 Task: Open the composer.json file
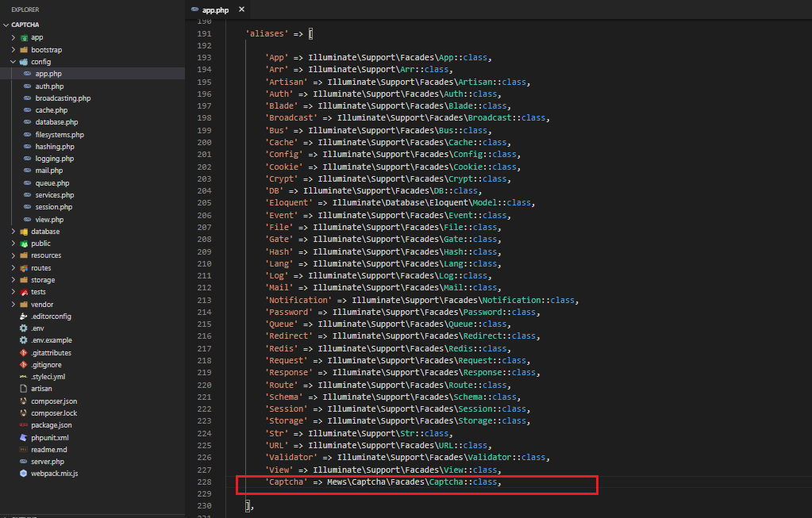point(54,401)
